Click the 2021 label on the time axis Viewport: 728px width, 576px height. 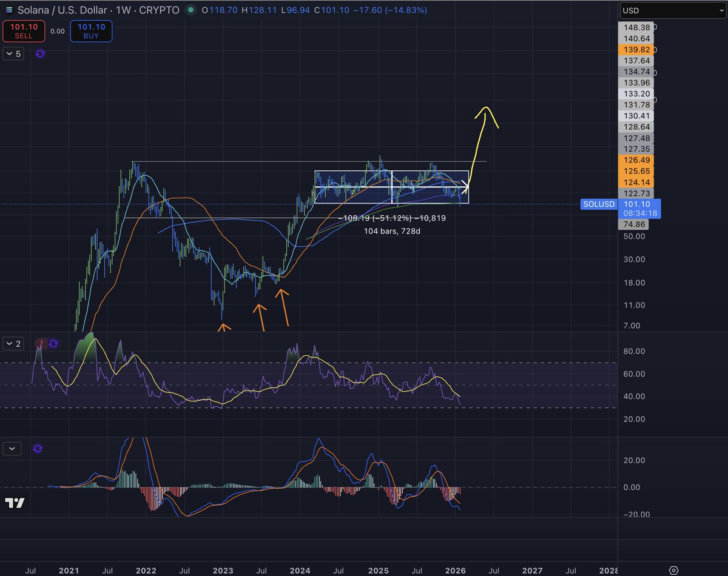tap(69, 571)
